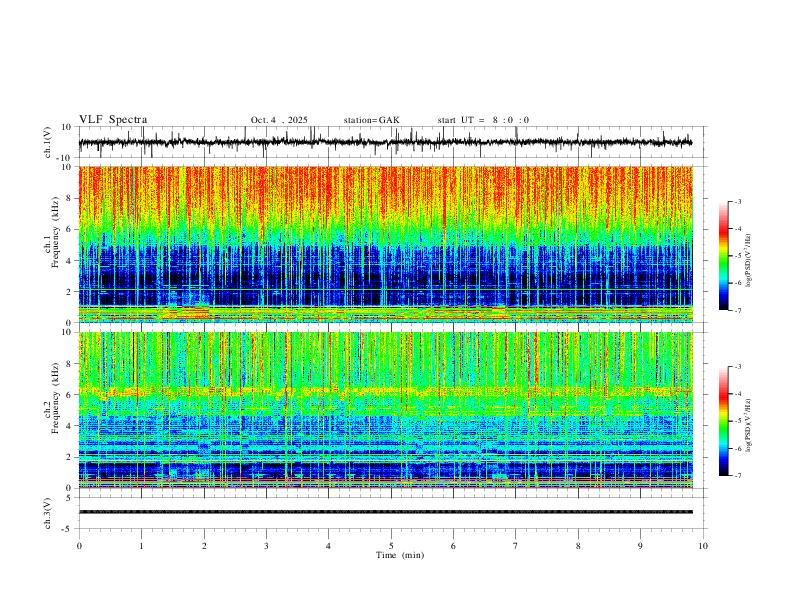Click the 'start UT = 8 : 0 : 0' label
Screen dimensions: 792x612
coord(483,120)
